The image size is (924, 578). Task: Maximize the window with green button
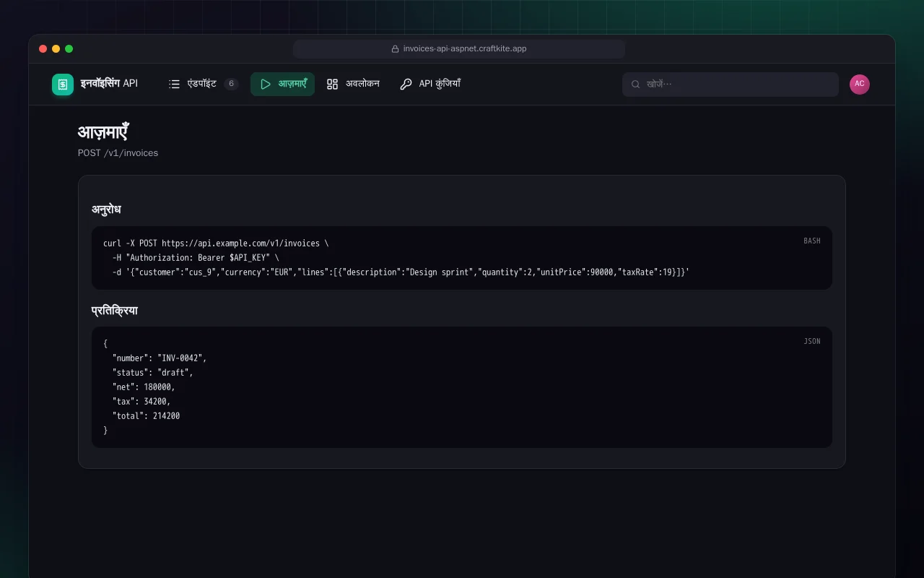[69, 49]
